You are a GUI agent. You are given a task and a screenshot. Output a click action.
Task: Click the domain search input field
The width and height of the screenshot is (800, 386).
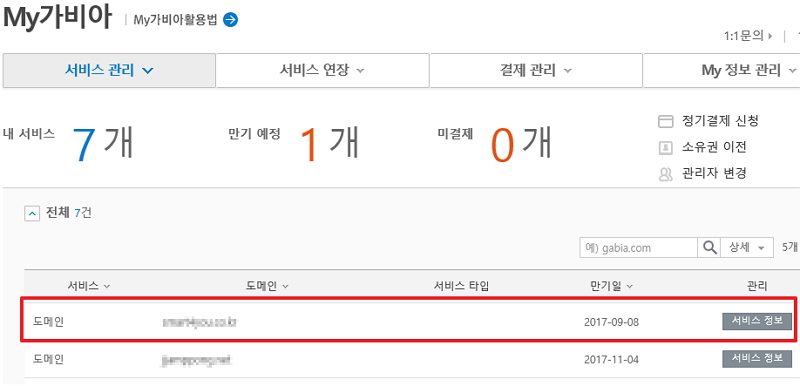[639, 248]
